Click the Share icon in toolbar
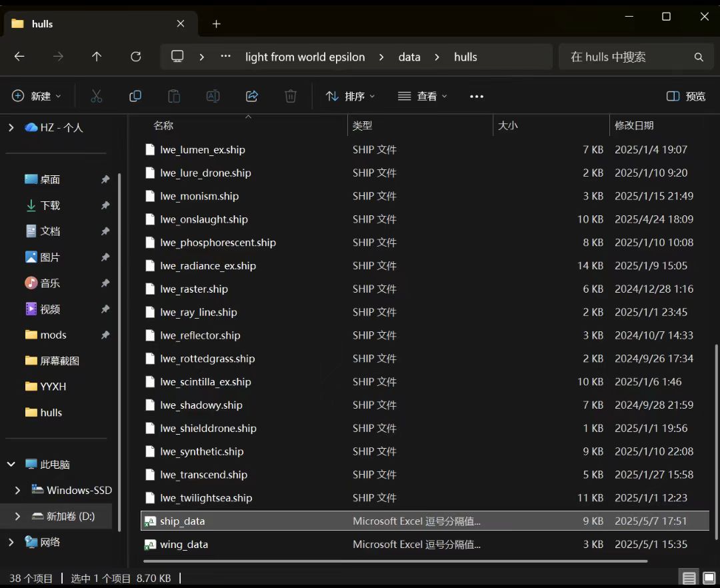Screen dimensions: 720x588 (252, 96)
